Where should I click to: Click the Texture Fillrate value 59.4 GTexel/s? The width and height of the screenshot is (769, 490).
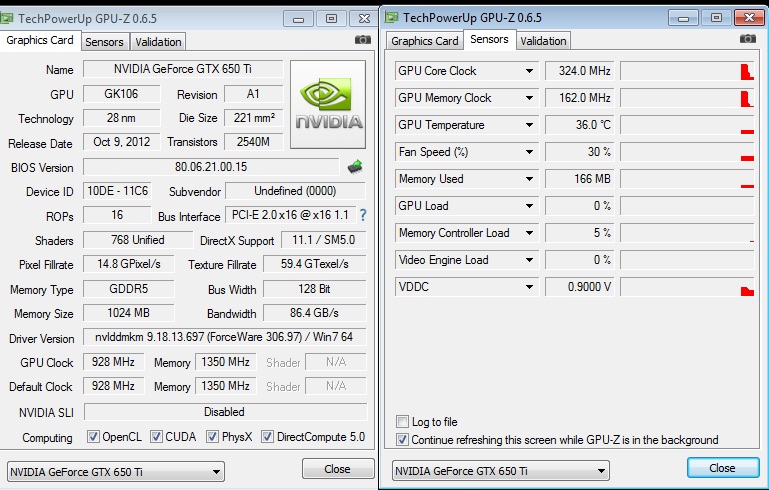coord(314,264)
